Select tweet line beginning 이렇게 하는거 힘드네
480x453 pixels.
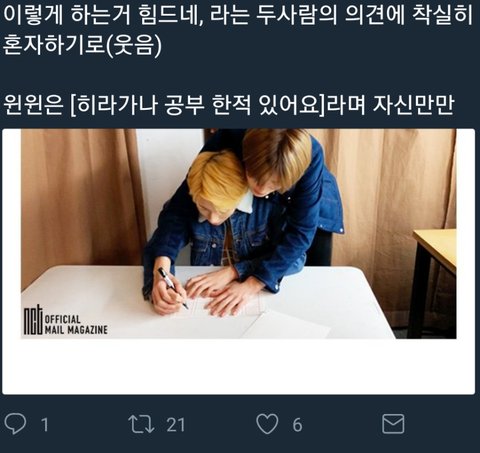point(238,16)
